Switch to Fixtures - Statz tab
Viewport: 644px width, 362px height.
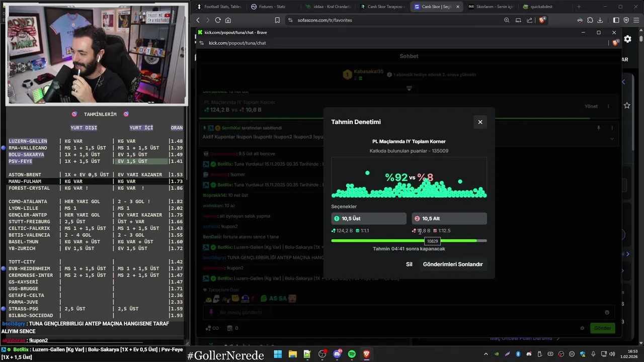click(x=273, y=7)
